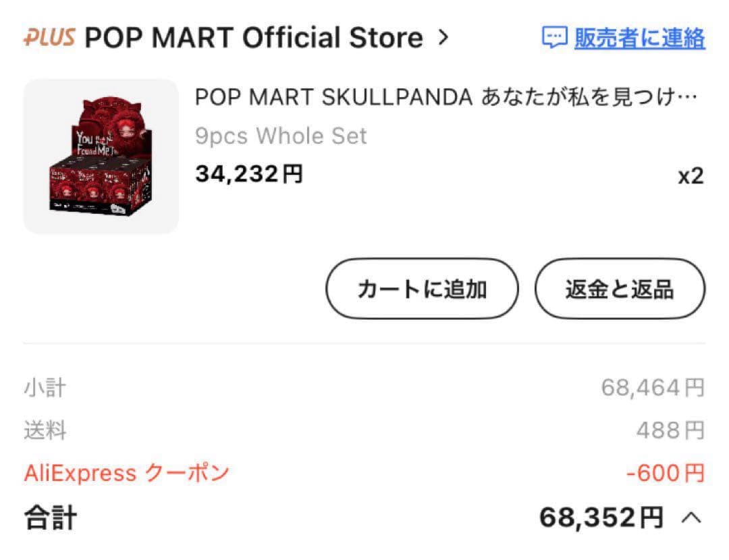The height and width of the screenshot is (560, 729).
Task: Click カートに追加 to add to cart
Action: pos(422,289)
